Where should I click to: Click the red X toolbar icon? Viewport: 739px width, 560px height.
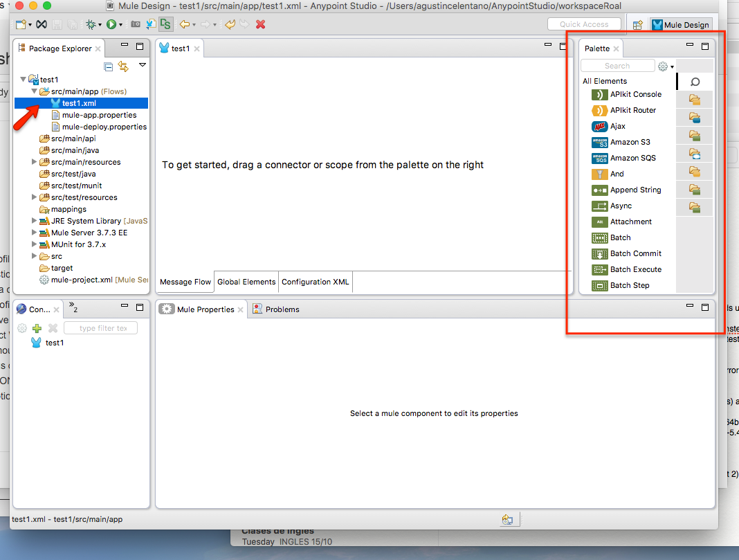[261, 24]
